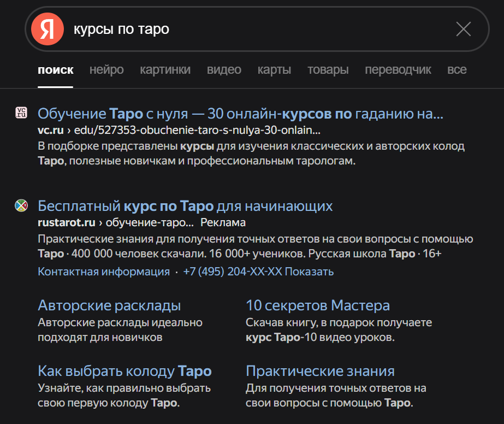Open Бесплатный курс по Таро link
The height and width of the screenshot is (424, 504).
(x=185, y=206)
